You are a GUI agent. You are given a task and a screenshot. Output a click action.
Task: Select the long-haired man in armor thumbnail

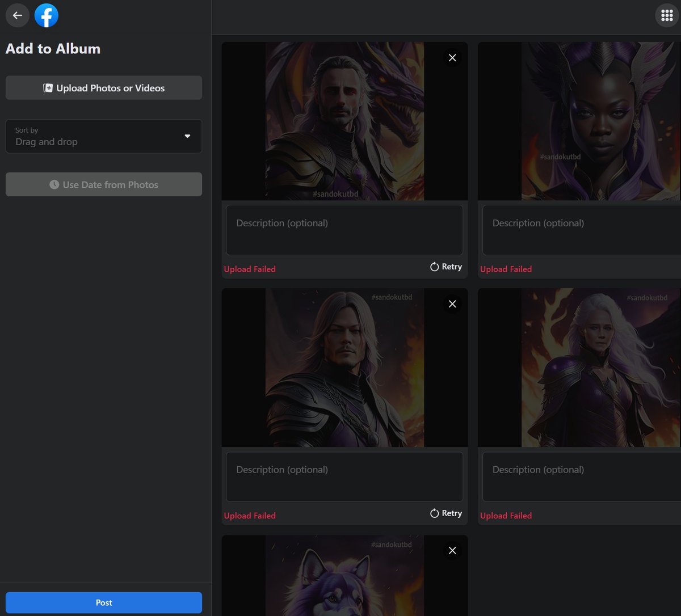[344, 368]
